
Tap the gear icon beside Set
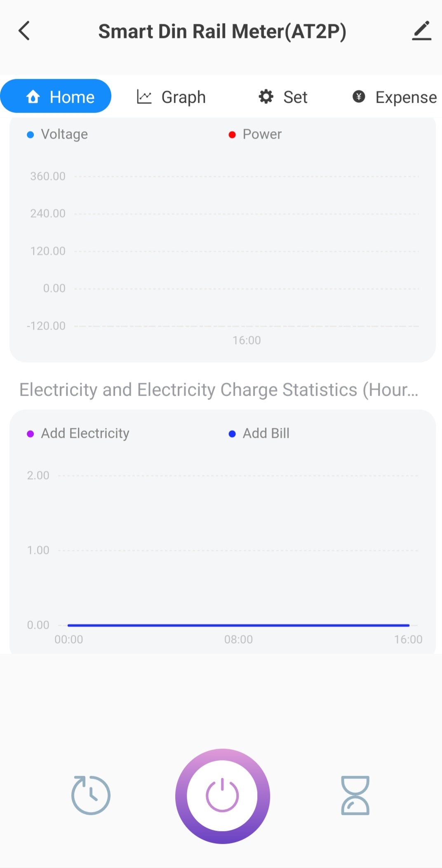(266, 97)
